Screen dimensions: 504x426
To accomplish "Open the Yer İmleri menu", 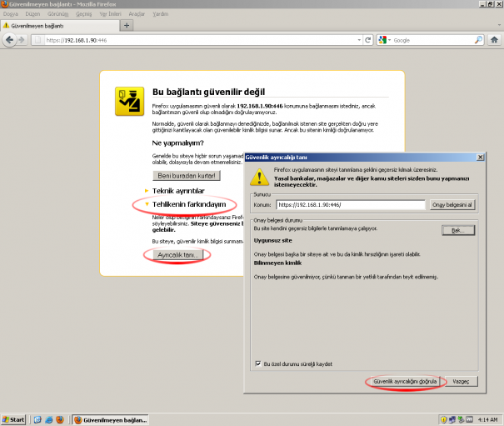I will click(x=110, y=14).
